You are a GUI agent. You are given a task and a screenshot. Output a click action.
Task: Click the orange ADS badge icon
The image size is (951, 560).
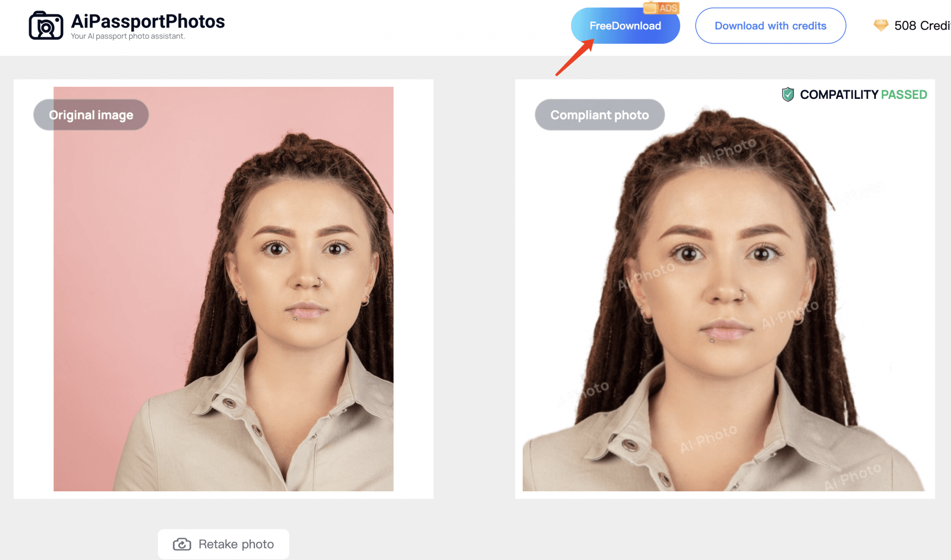(x=661, y=8)
